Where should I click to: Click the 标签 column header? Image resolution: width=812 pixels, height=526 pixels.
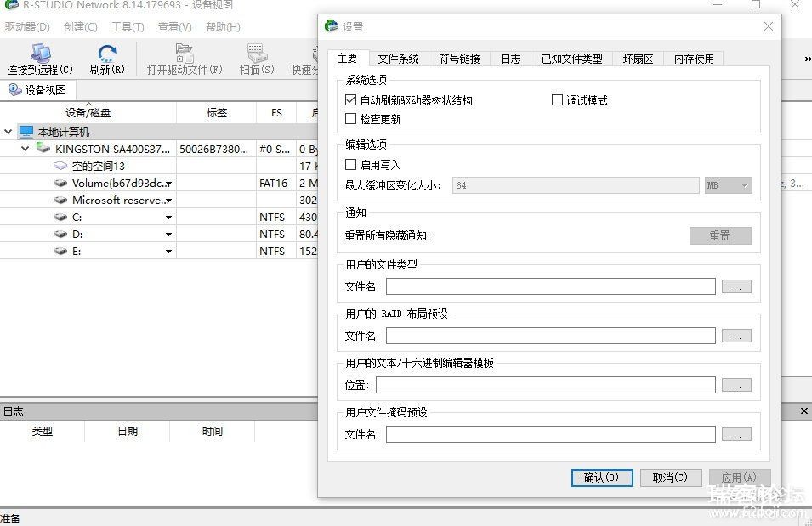click(217, 112)
